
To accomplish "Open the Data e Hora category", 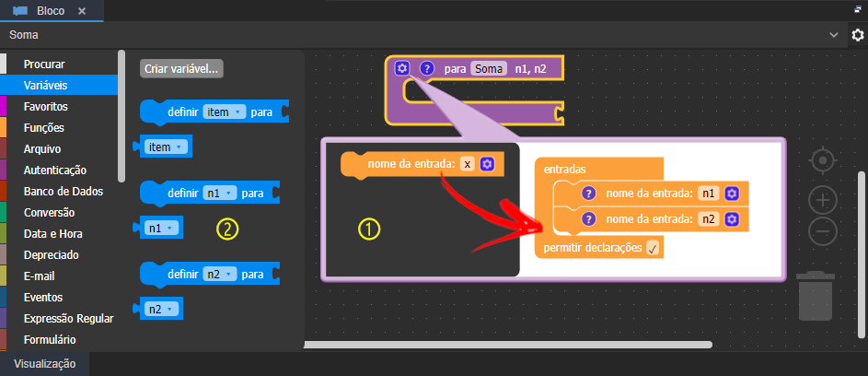I will [59, 234].
